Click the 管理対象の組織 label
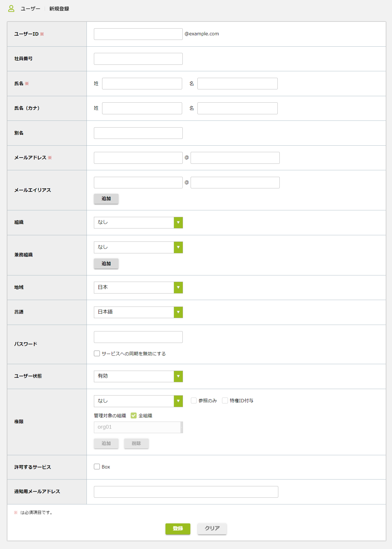 (110, 415)
